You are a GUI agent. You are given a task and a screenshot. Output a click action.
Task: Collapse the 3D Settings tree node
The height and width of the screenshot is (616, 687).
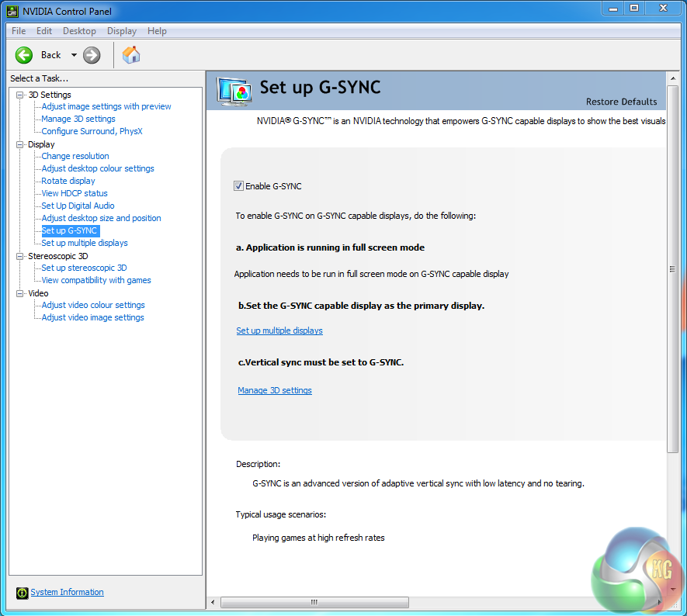pyautogui.click(x=19, y=95)
